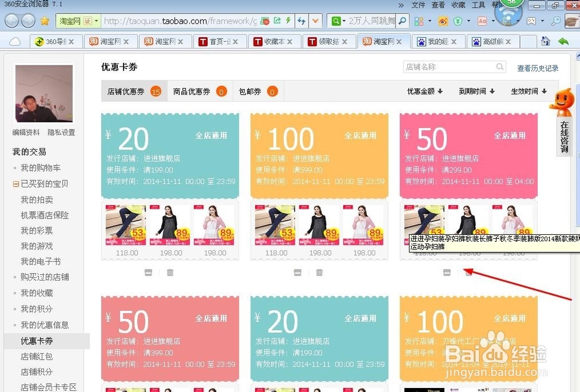Click the browser back arrow button

coord(12,21)
